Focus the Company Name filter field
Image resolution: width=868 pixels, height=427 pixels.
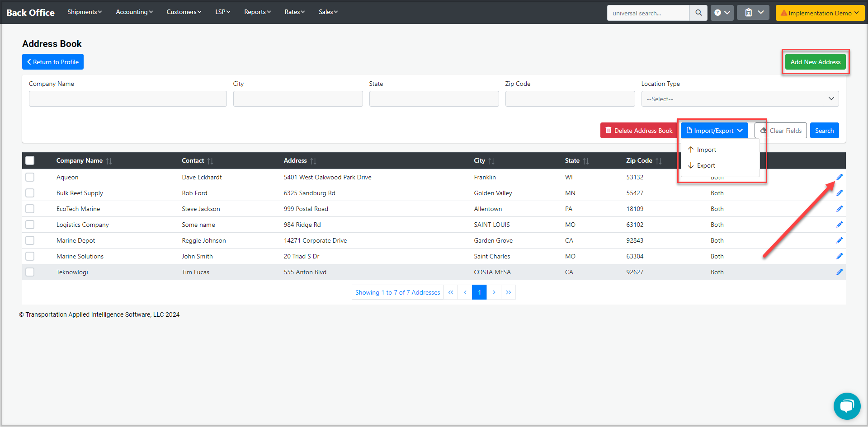(x=128, y=99)
